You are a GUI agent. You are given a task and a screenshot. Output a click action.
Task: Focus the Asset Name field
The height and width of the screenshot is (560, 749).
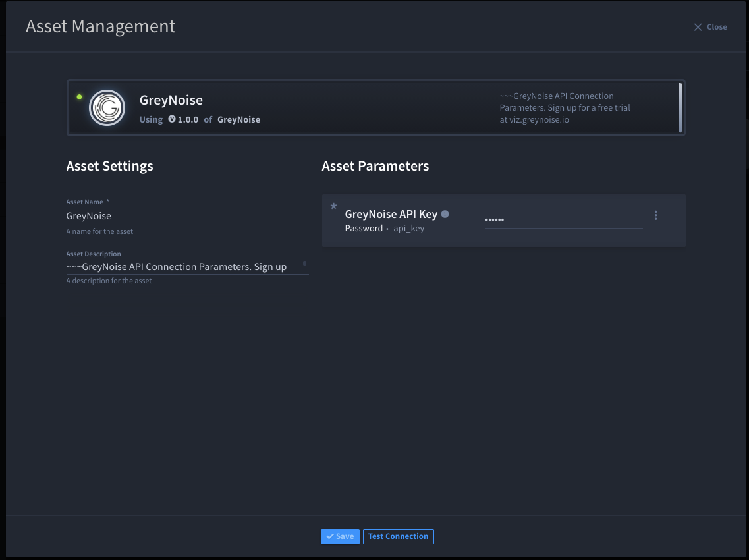[187, 216]
